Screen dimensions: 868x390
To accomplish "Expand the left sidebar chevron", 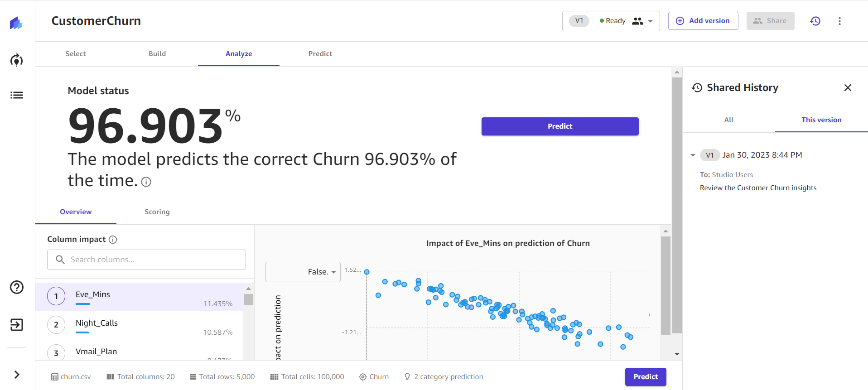I will [17, 375].
